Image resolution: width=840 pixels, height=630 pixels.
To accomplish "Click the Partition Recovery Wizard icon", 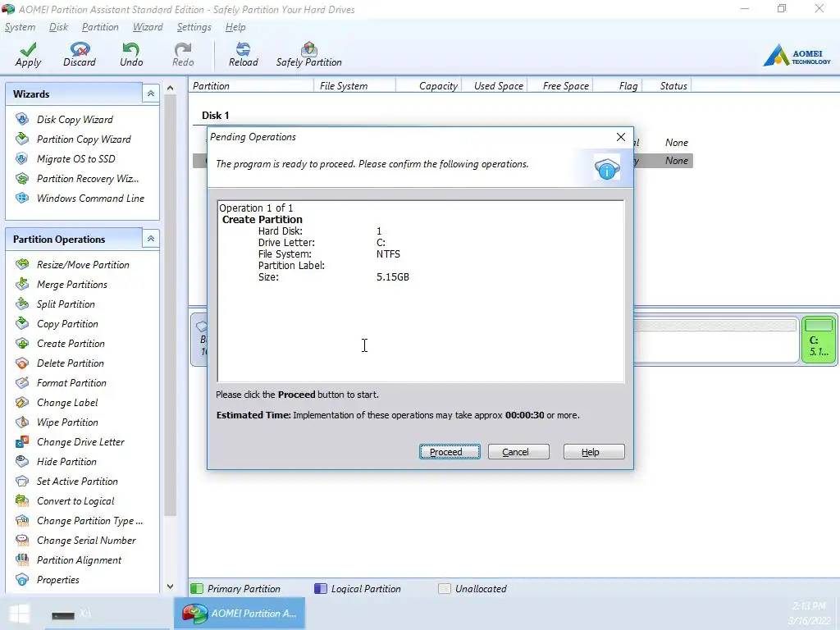I will point(22,178).
